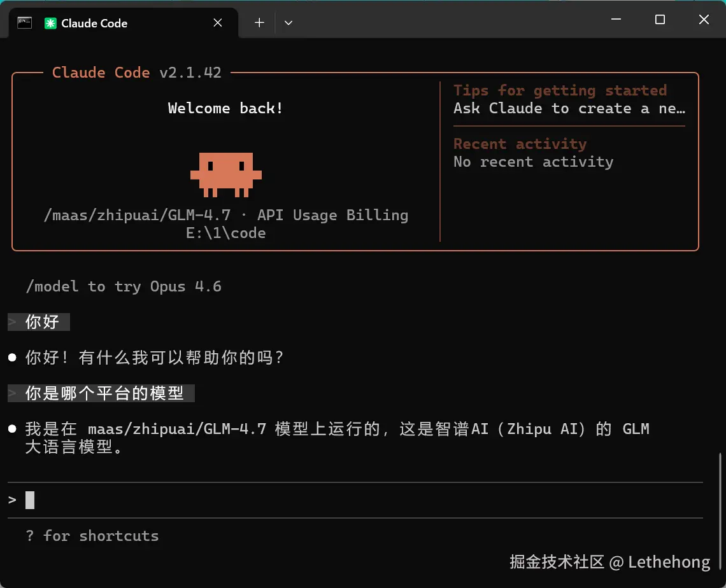
Task: Click the terminal icon in the title bar
Action: (25, 23)
